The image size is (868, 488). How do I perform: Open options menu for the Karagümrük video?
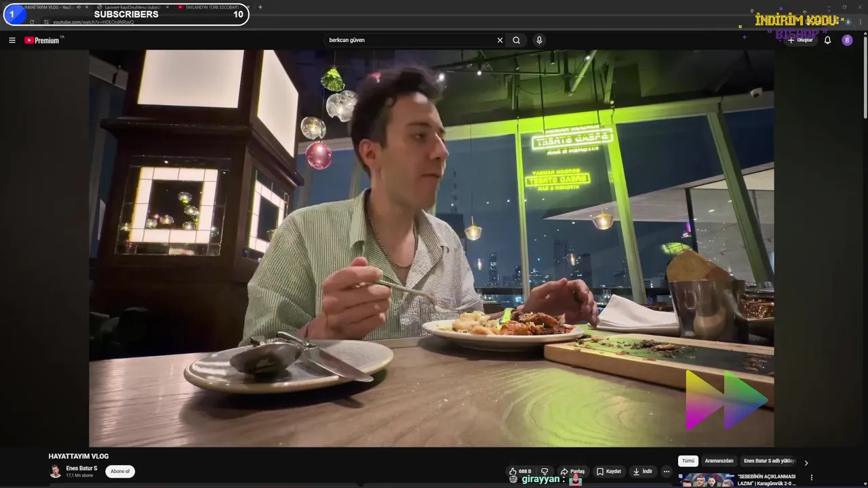tap(811, 478)
